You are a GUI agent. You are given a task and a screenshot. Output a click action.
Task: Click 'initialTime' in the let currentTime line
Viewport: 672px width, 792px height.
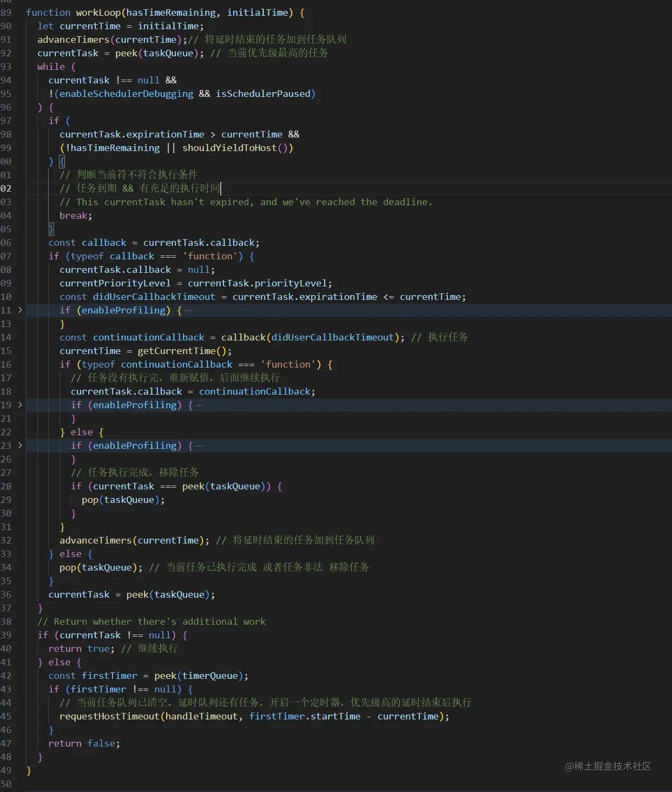168,26
